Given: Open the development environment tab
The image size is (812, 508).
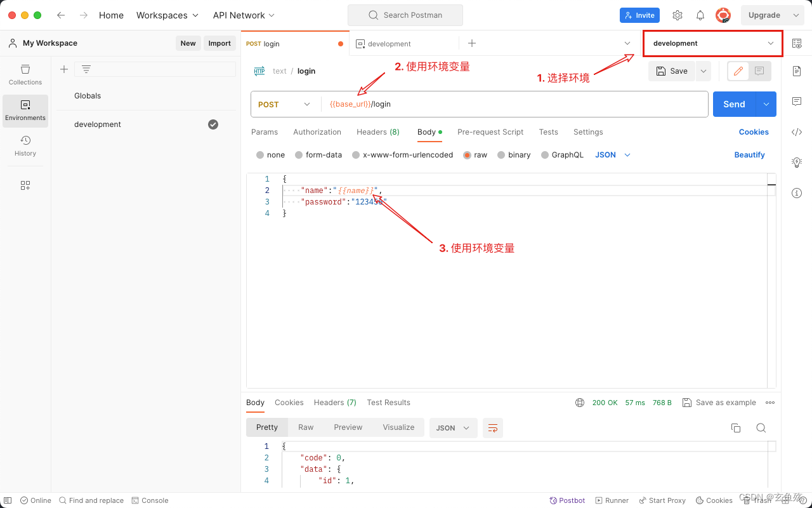Looking at the screenshot, I should click(404, 44).
